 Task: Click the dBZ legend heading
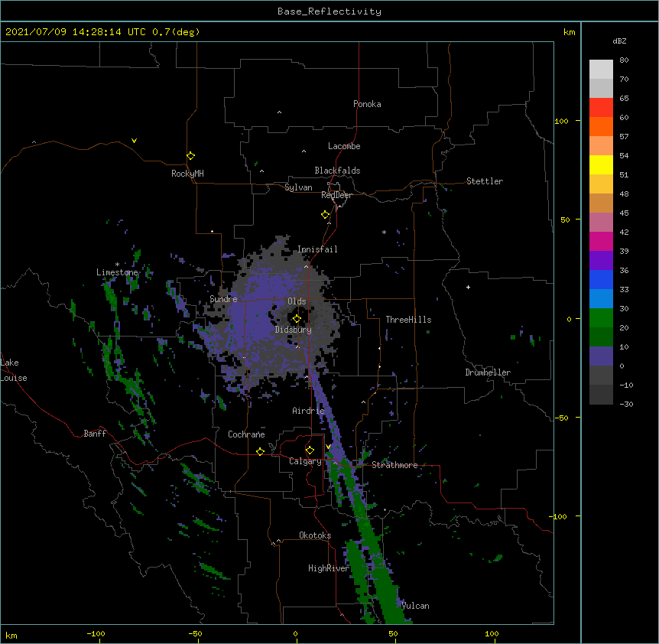[x=619, y=41]
